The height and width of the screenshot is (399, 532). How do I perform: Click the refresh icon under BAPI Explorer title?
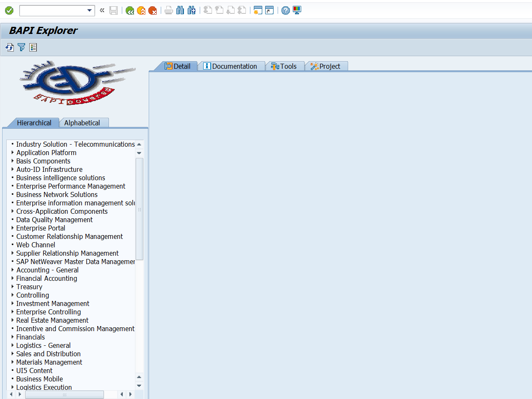point(10,47)
